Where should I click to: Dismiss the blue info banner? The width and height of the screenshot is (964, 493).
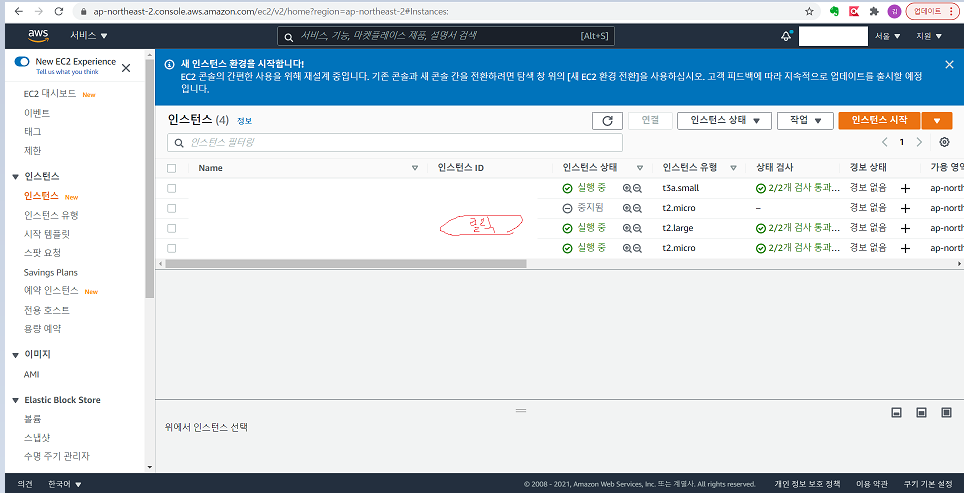pos(949,64)
